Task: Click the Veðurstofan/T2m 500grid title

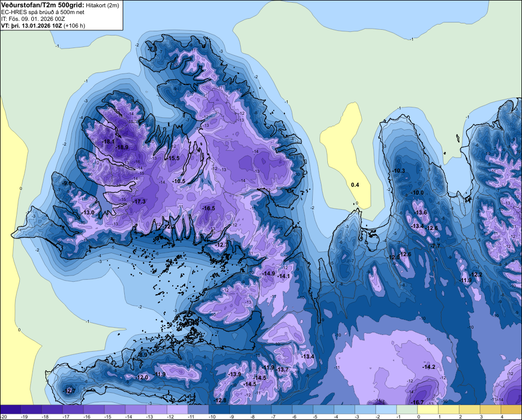Action: [x=43, y=5]
